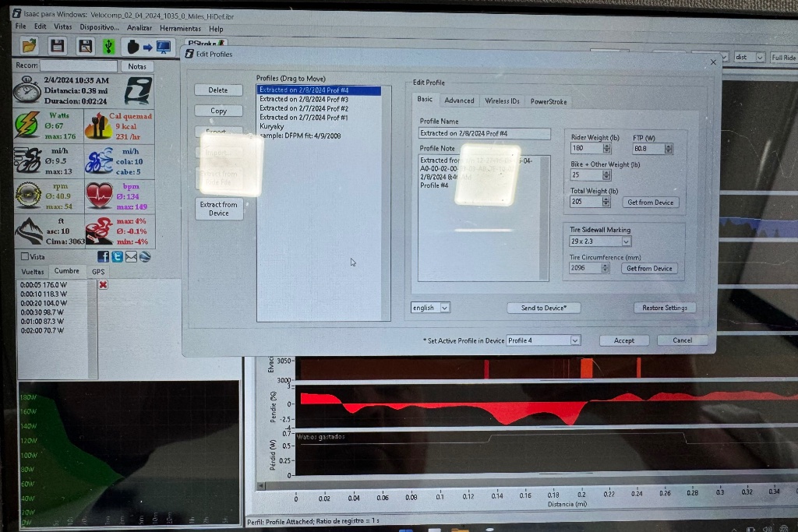The width and height of the screenshot is (798, 532).
Task: Click the Profile Note scrollbar
Action: (x=543, y=218)
